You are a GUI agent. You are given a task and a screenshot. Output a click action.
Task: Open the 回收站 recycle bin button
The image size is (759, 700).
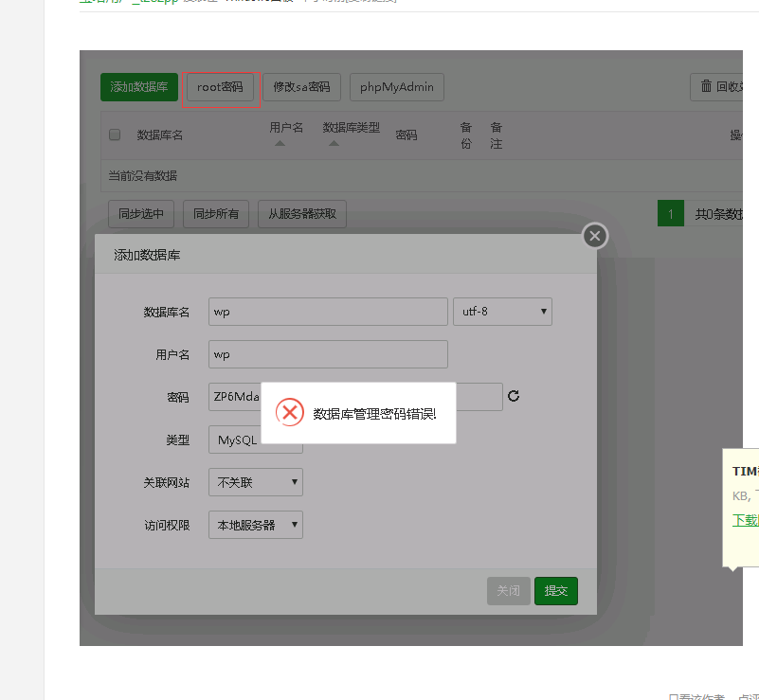click(x=718, y=87)
